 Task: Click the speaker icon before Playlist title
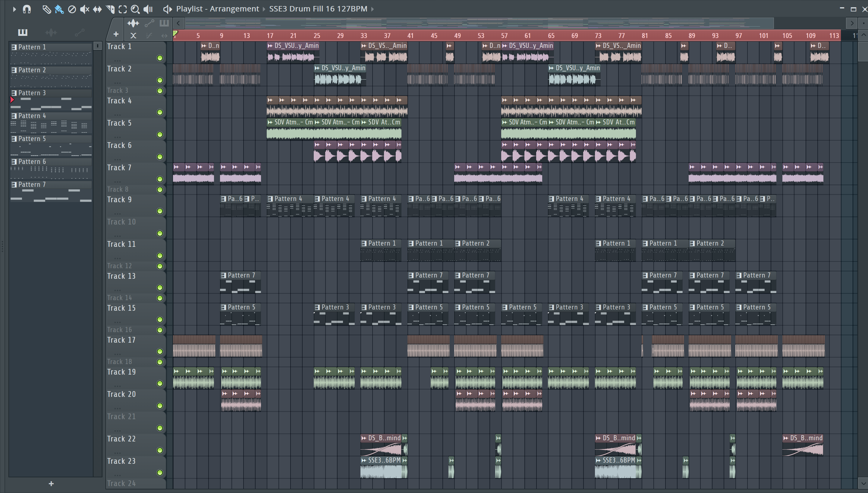[167, 9]
